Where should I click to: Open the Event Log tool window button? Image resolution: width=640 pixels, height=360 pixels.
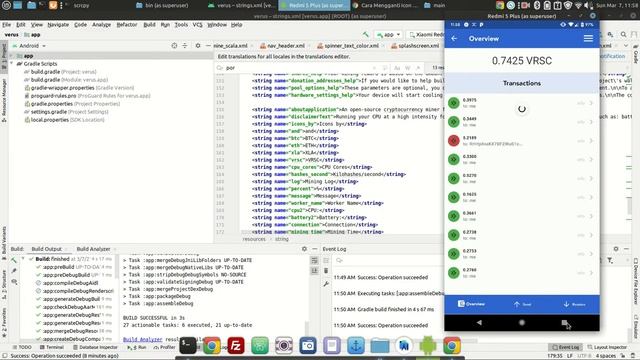click(565, 347)
